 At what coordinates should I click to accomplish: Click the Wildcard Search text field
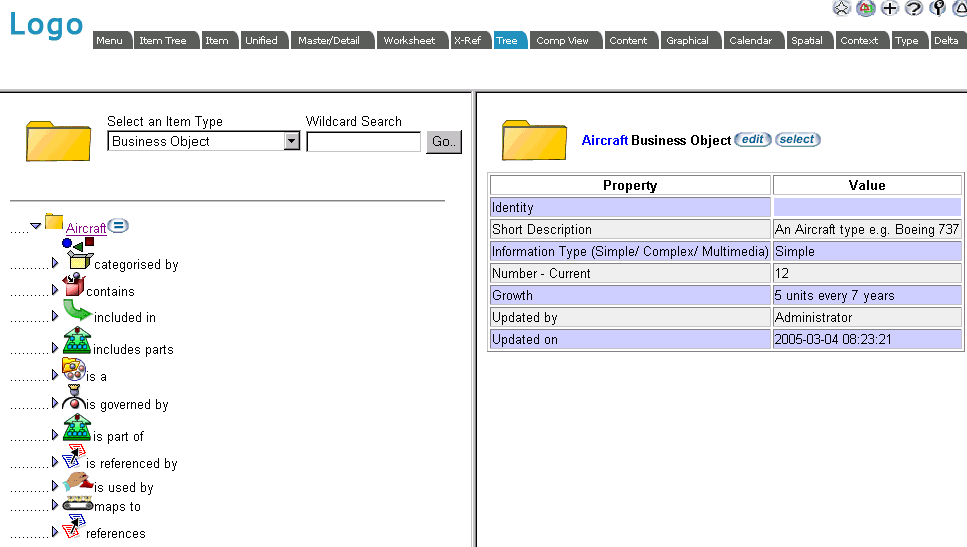(363, 142)
